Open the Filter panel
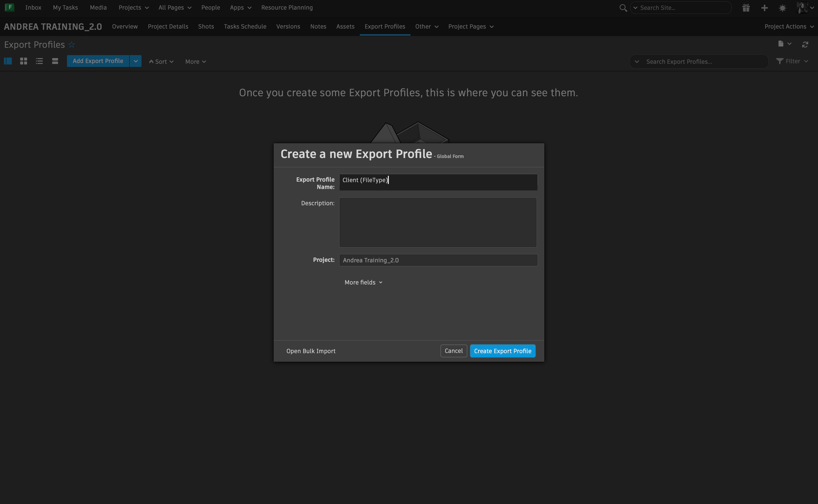818x504 pixels. click(x=792, y=61)
